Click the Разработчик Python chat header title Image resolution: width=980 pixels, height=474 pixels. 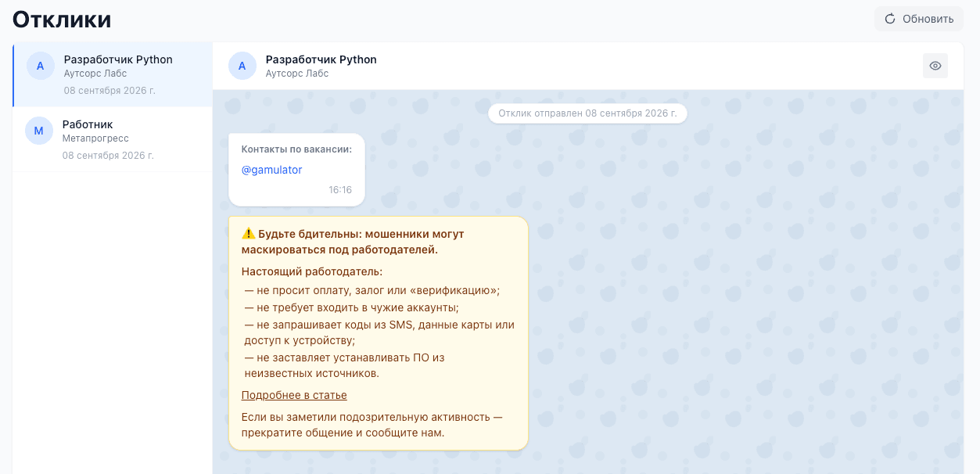click(321, 59)
